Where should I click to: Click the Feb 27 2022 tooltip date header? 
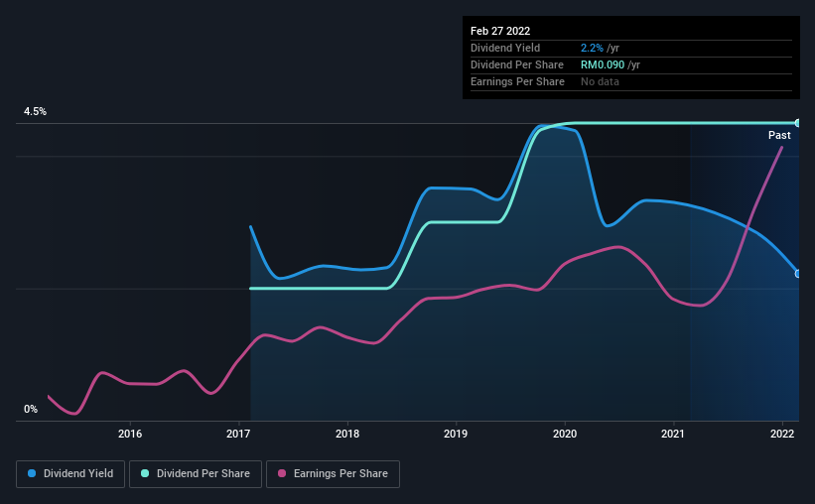tap(500, 31)
